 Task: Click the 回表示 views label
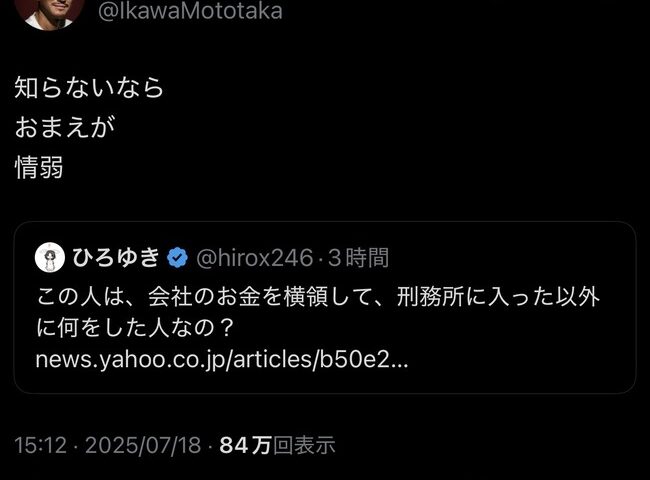coord(304,445)
